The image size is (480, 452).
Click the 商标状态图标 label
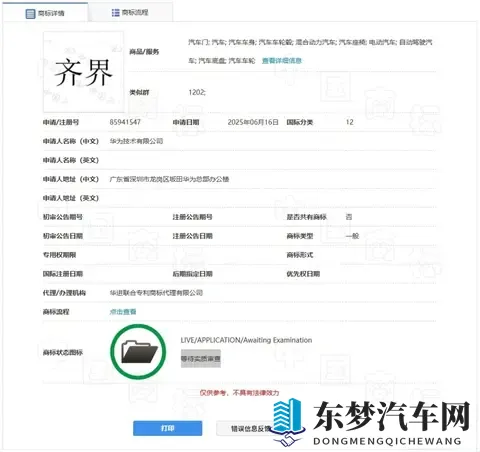pos(63,352)
